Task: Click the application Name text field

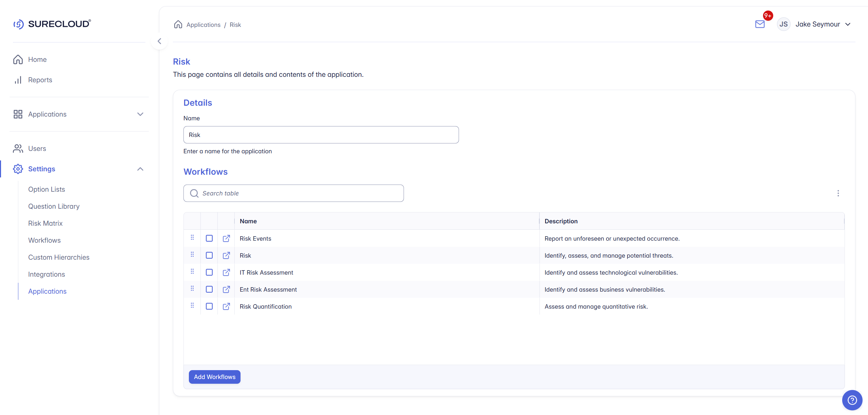Action: click(321, 135)
